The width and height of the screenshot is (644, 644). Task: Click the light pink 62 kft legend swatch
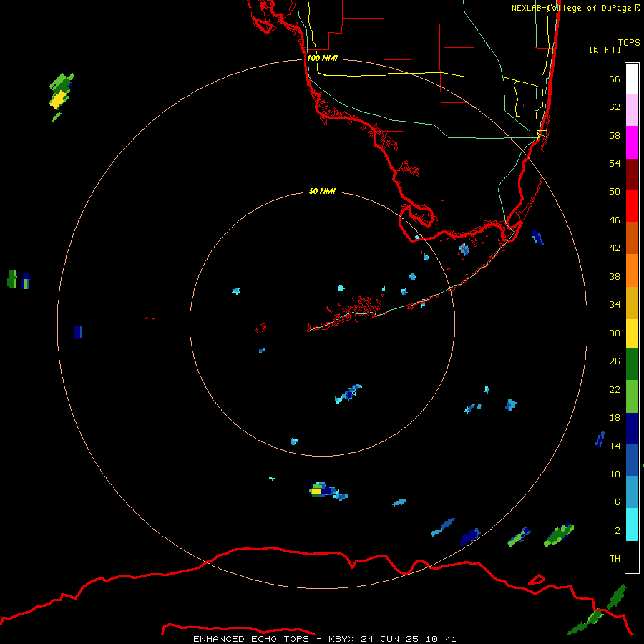tap(632, 110)
